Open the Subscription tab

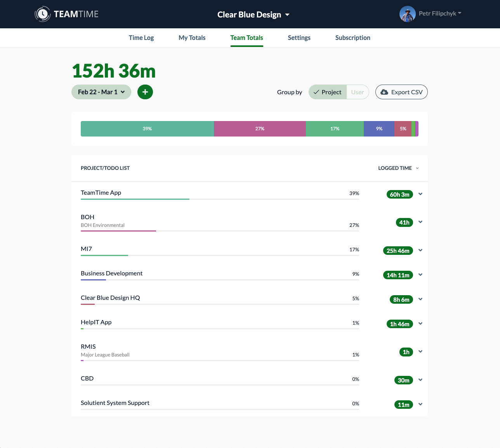coord(353,38)
